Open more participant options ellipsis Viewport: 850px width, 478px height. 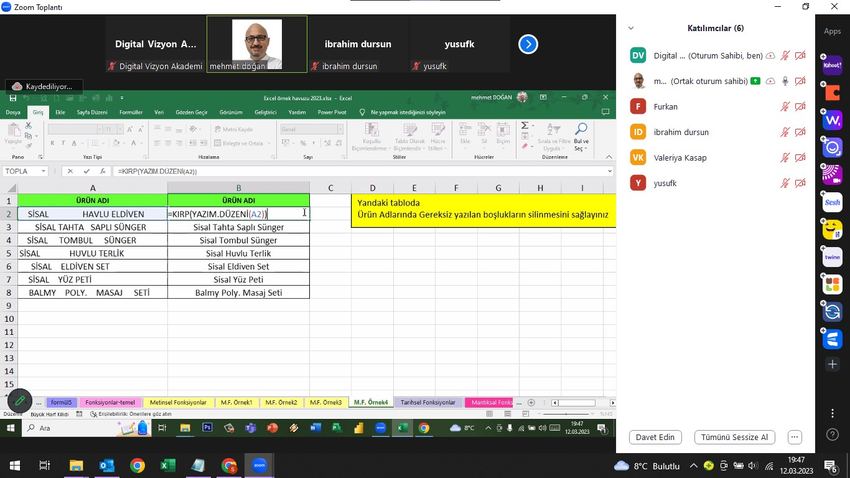794,437
